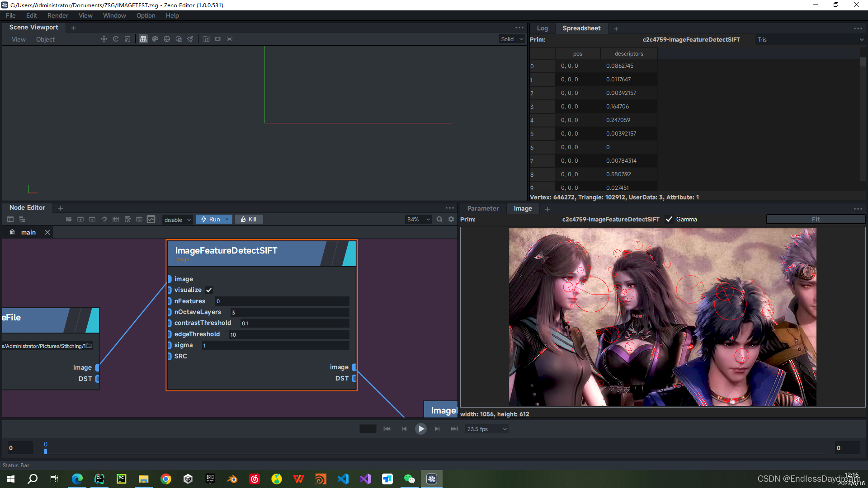Click the Fit button in Image panel
868x488 pixels.
[x=815, y=219]
